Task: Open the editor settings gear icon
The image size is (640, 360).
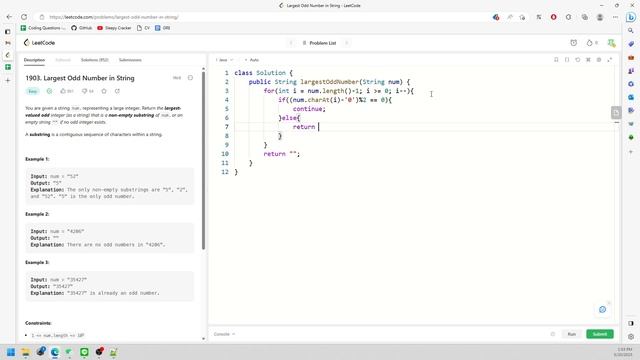Action: pyautogui.click(x=599, y=60)
